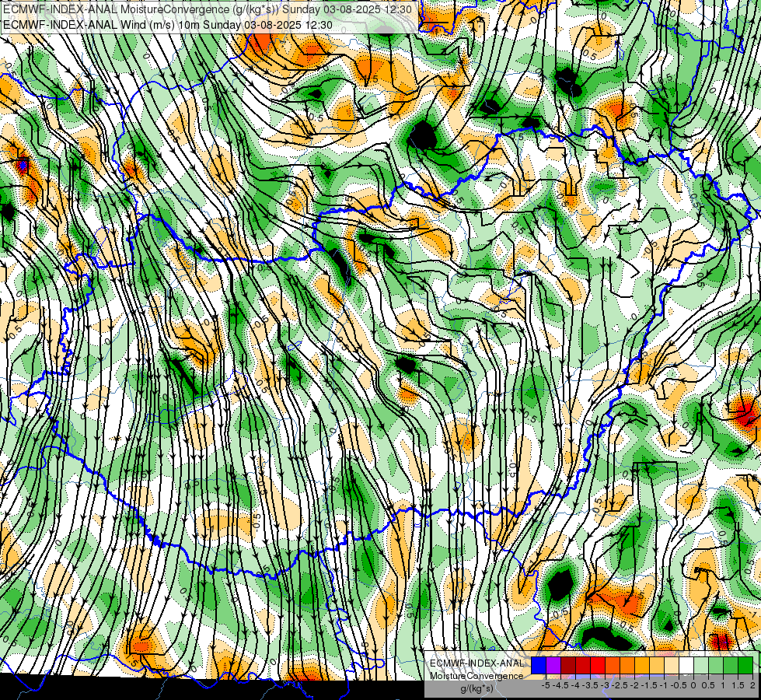
Task: Click the legend tick label 2
Action: point(752,685)
